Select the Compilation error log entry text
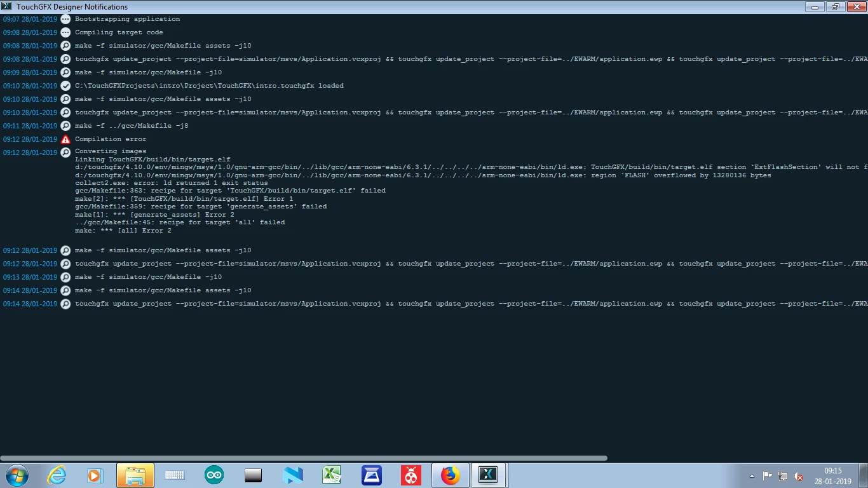 pos(111,139)
